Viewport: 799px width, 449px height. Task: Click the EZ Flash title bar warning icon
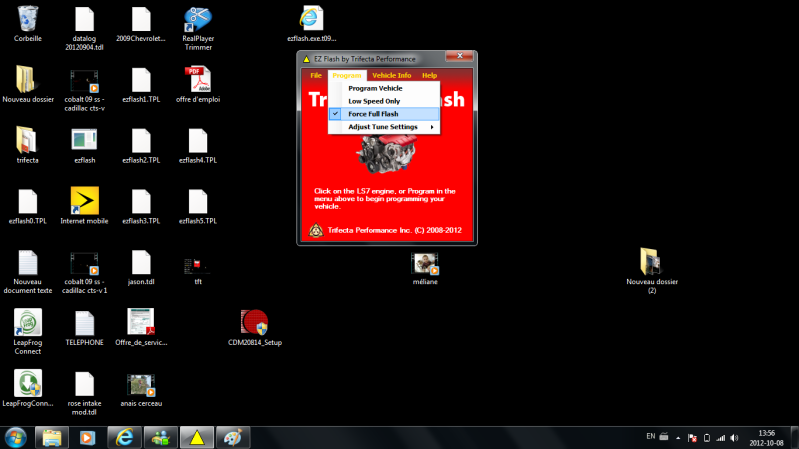pyautogui.click(x=306, y=59)
